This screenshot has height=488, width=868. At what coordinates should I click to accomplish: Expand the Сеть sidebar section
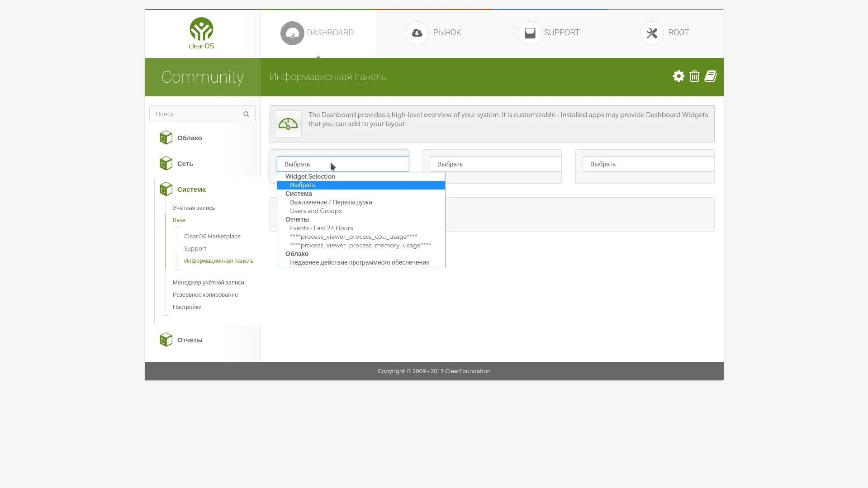pos(185,164)
